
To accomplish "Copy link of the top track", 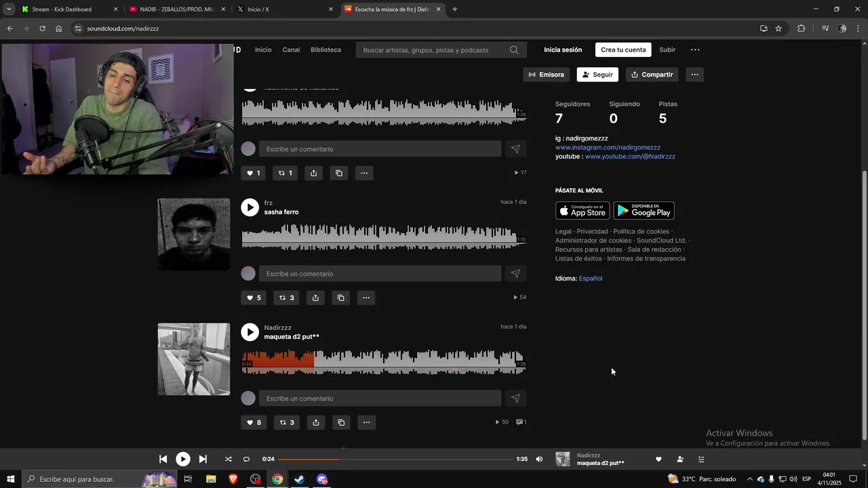I will [x=339, y=173].
